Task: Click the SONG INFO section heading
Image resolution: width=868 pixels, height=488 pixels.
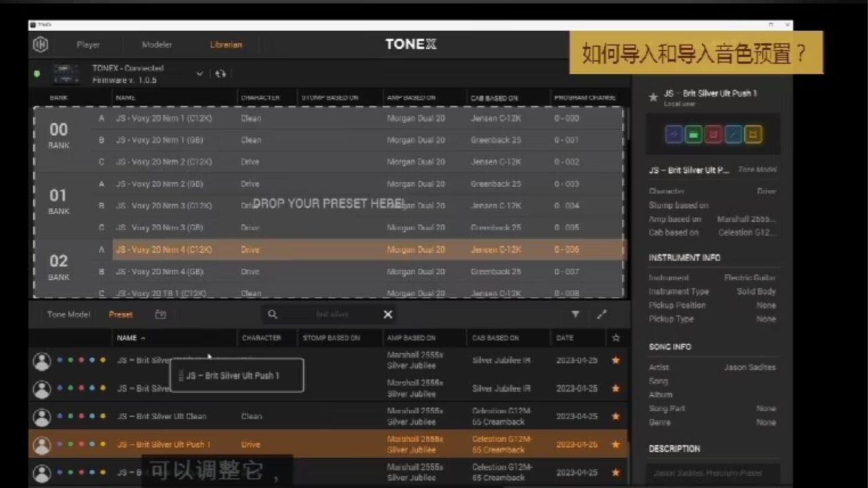Action: pos(670,346)
